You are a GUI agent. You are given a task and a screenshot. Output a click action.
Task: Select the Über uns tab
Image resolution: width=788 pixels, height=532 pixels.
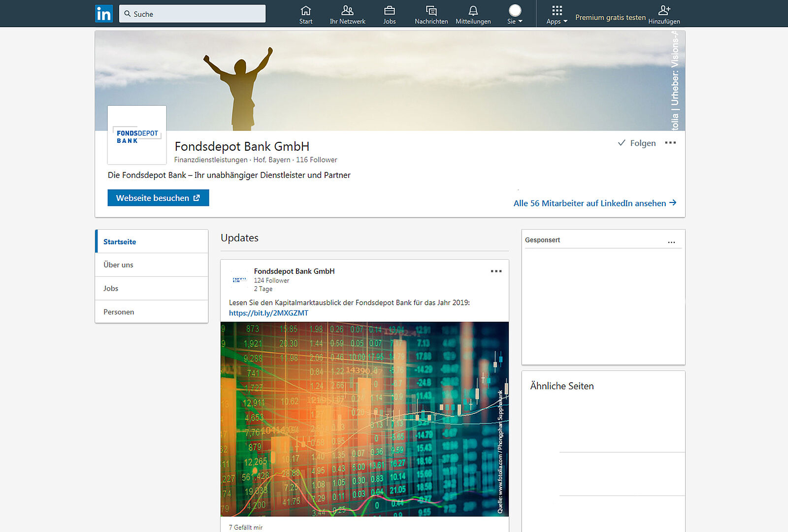[x=152, y=265]
